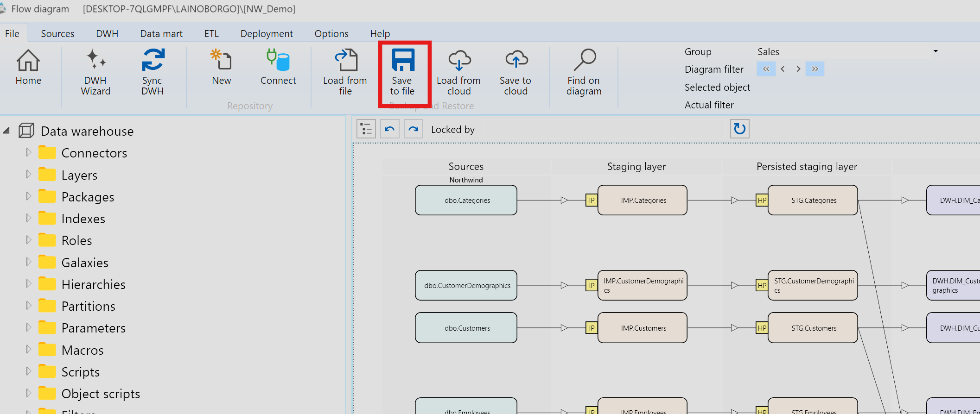The image size is (980, 414).
Task: Click the HP badge on STG.Customers
Action: point(762,328)
